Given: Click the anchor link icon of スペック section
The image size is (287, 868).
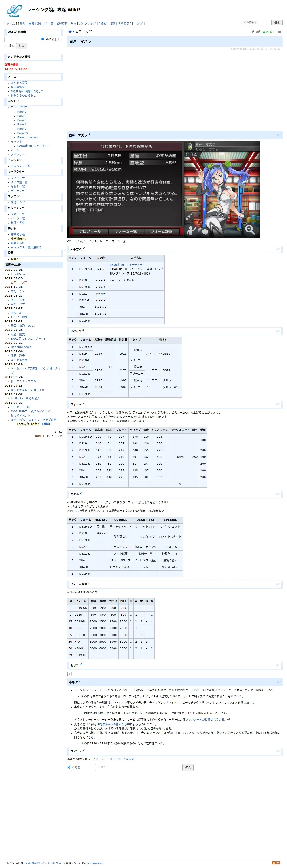Looking at the screenshot, I should click(x=278, y=331).
